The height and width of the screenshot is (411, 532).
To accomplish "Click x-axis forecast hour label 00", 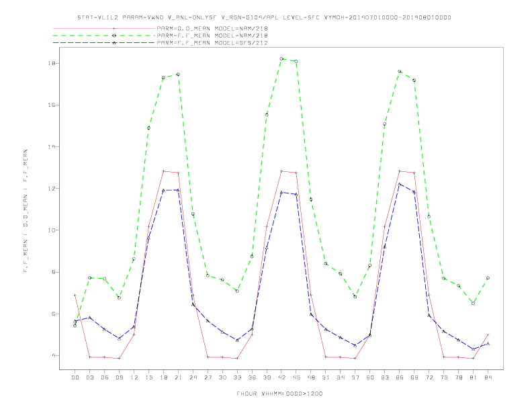I will coord(75,377).
